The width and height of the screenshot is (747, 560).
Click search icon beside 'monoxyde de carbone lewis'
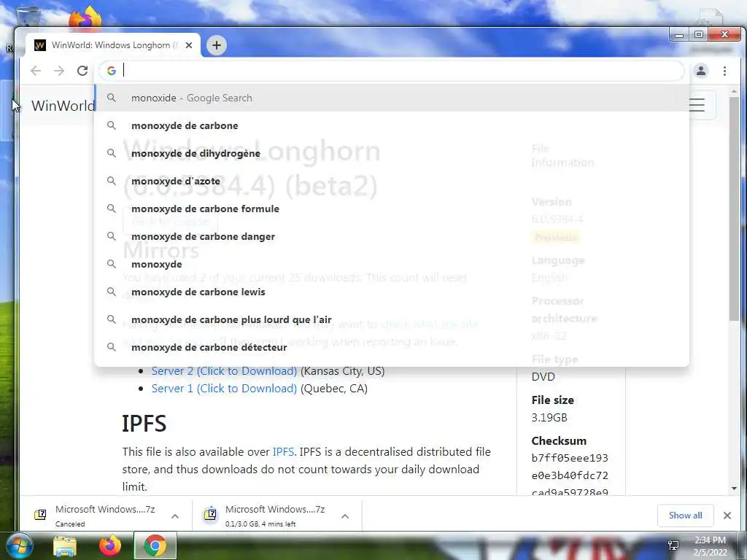click(112, 292)
